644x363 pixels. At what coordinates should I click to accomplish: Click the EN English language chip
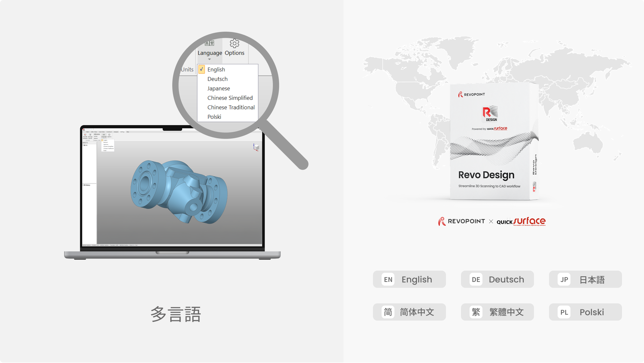click(x=409, y=279)
